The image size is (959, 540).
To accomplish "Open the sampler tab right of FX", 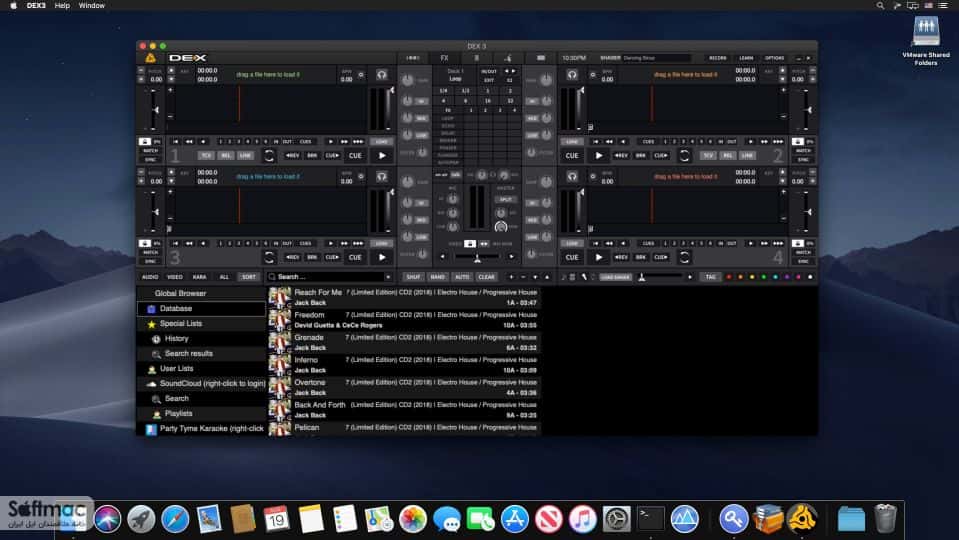I will pos(476,58).
